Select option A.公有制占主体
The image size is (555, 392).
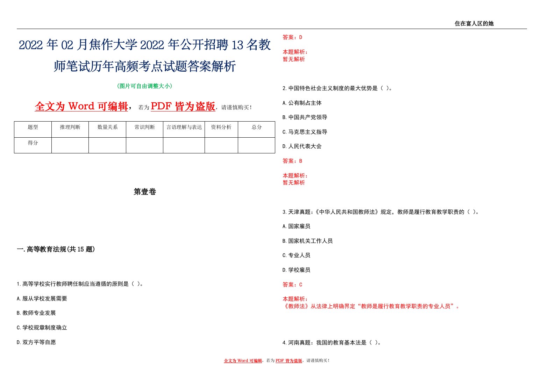tap(302, 103)
